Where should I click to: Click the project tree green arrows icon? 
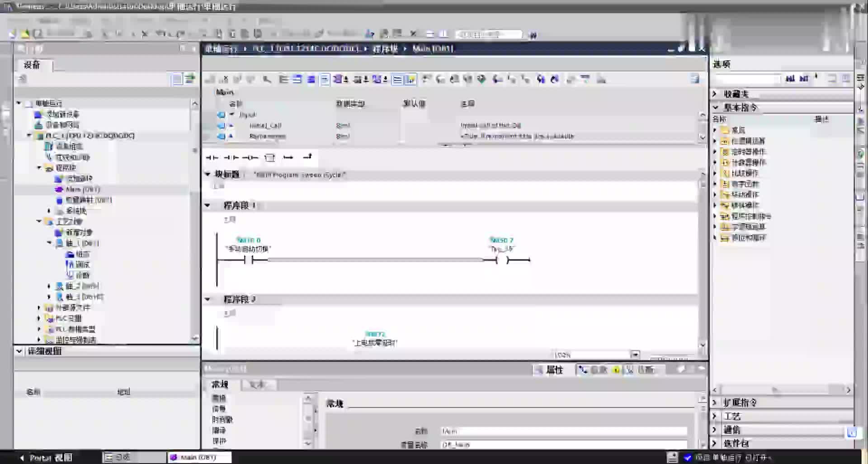coord(190,80)
